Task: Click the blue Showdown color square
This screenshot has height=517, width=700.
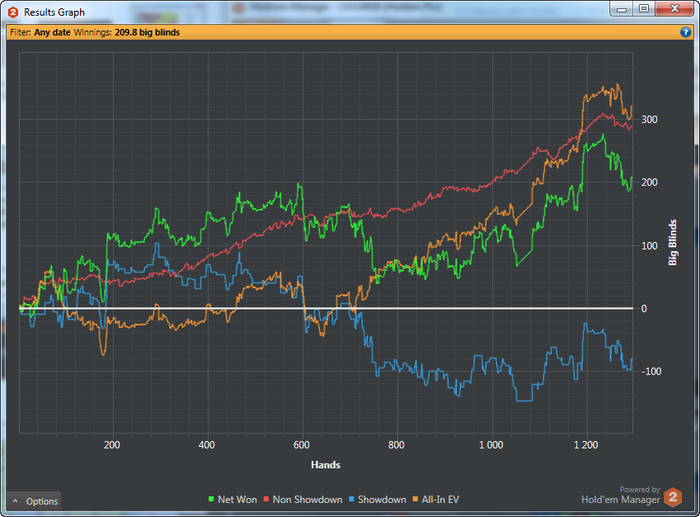Action: [351, 499]
